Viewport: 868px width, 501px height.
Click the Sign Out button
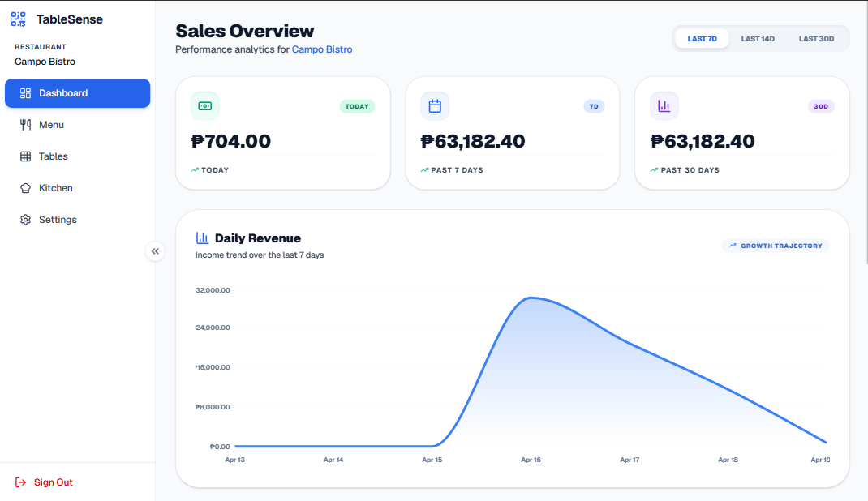pos(53,482)
